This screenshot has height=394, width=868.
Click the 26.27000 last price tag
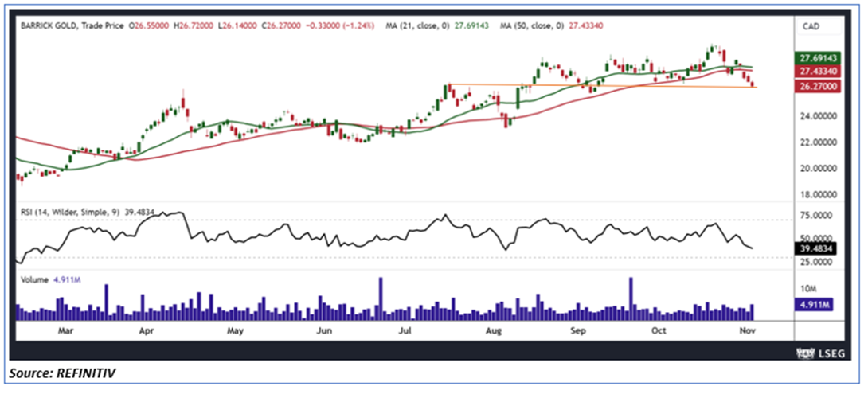click(x=818, y=86)
